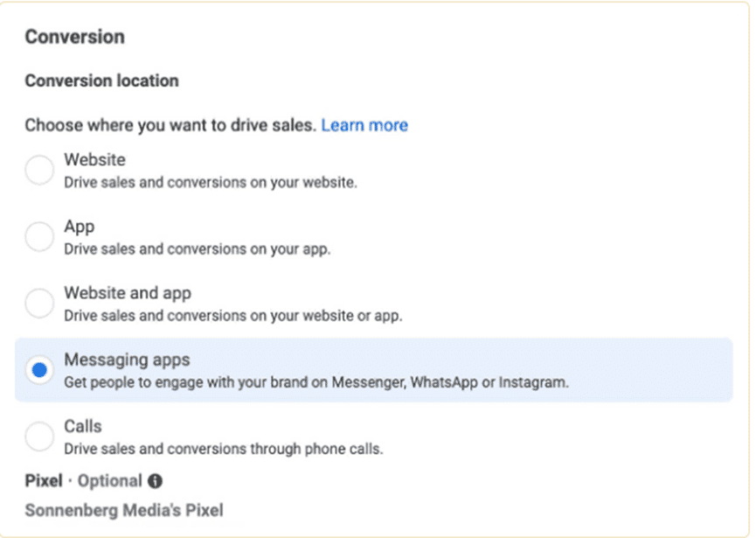The width and height of the screenshot is (756, 538).
Task: Choose the Website and app radio option
Action: pos(39,303)
